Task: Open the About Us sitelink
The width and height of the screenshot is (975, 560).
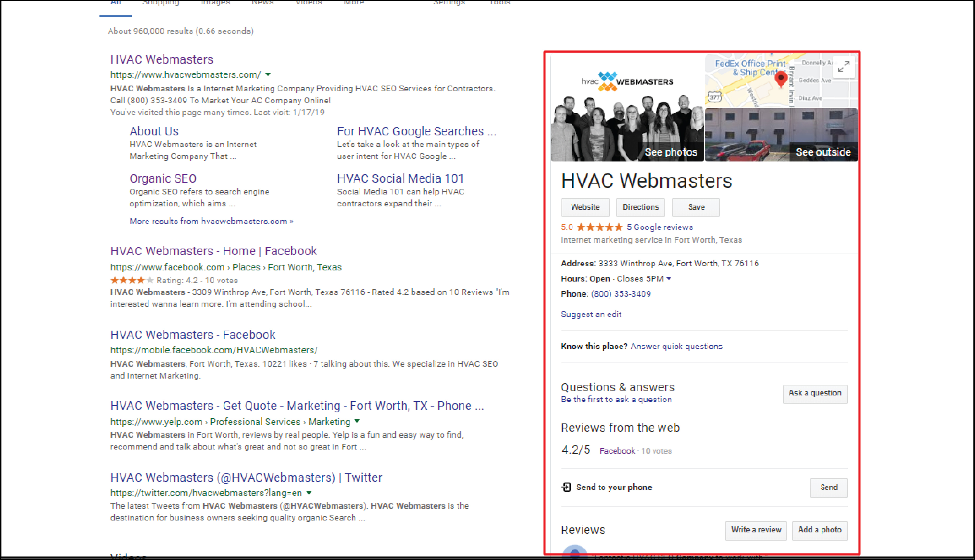Action: (154, 131)
